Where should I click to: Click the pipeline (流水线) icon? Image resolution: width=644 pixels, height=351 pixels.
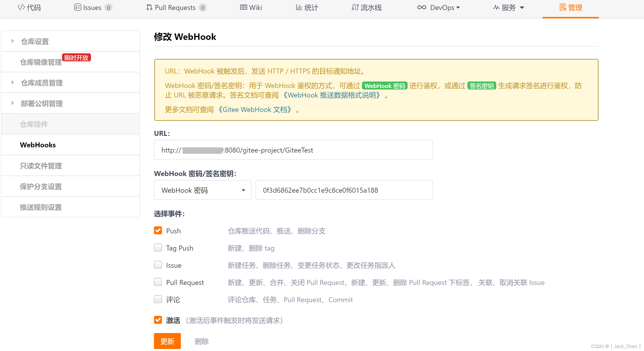[355, 7]
